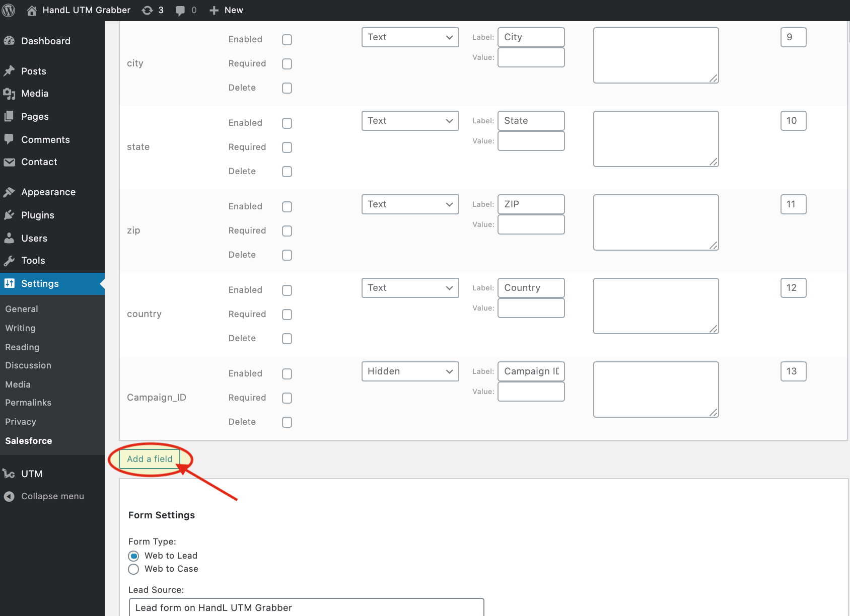The width and height of the screenshot is (850, 616).
Task: Click the Collapse menu arrow icon
Action: 9,496
